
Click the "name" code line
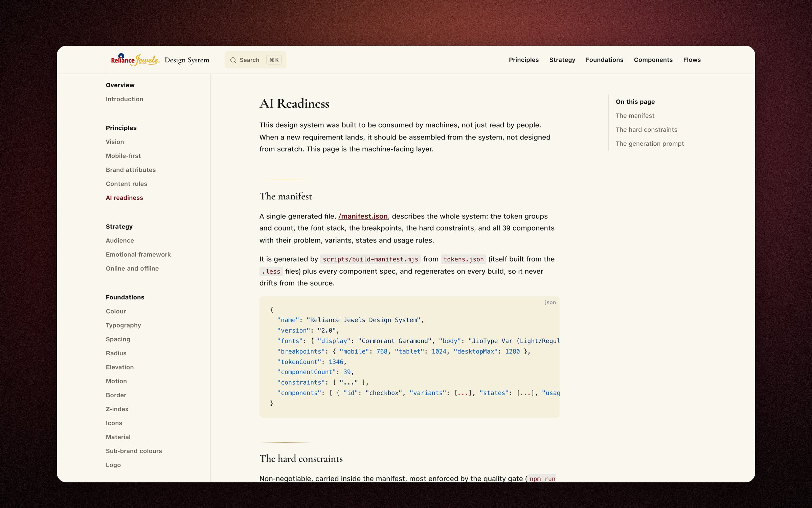[x=350, y=320]
